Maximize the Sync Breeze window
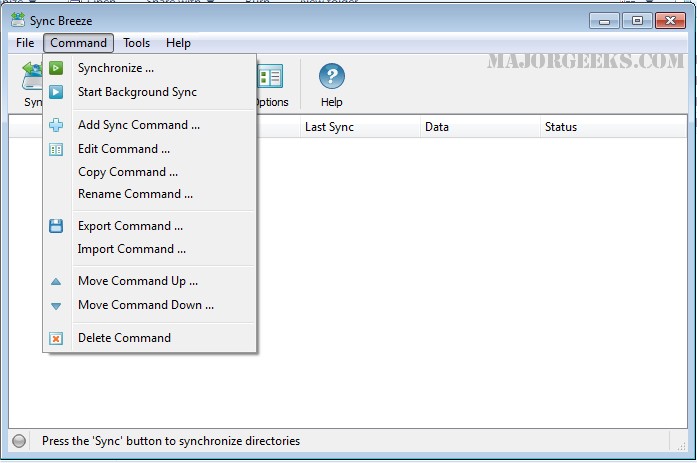 tap(637, 20)
